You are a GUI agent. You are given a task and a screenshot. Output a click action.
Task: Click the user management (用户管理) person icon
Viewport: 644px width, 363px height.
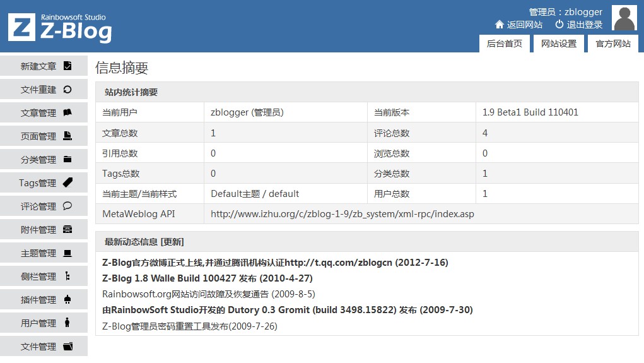(x=67, y=323)
